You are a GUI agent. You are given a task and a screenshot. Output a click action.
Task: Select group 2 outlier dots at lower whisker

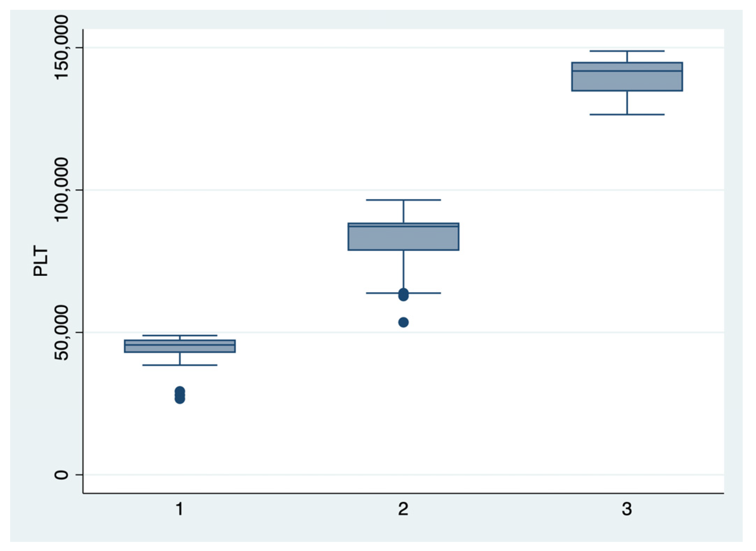coord(403,295)
